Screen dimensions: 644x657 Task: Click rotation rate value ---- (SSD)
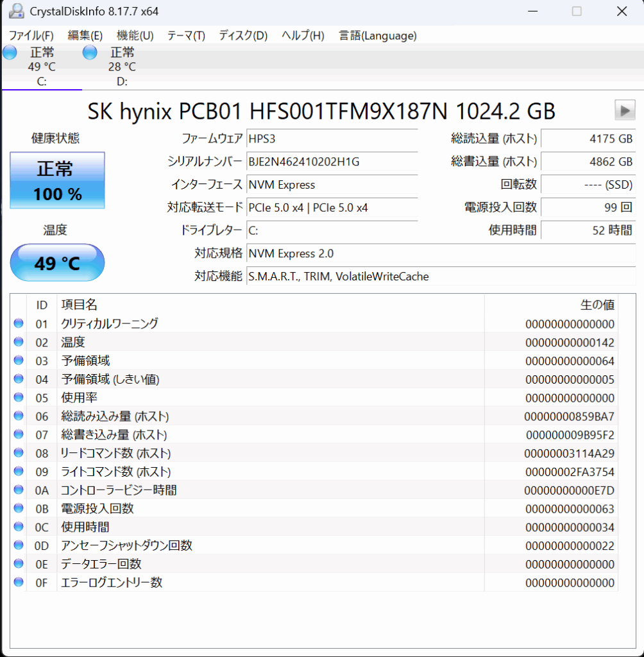click(x=588, y=185)
